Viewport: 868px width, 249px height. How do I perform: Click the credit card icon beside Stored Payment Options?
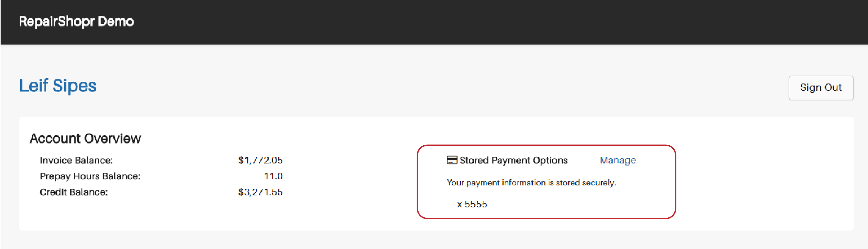(x=452, y=160)
